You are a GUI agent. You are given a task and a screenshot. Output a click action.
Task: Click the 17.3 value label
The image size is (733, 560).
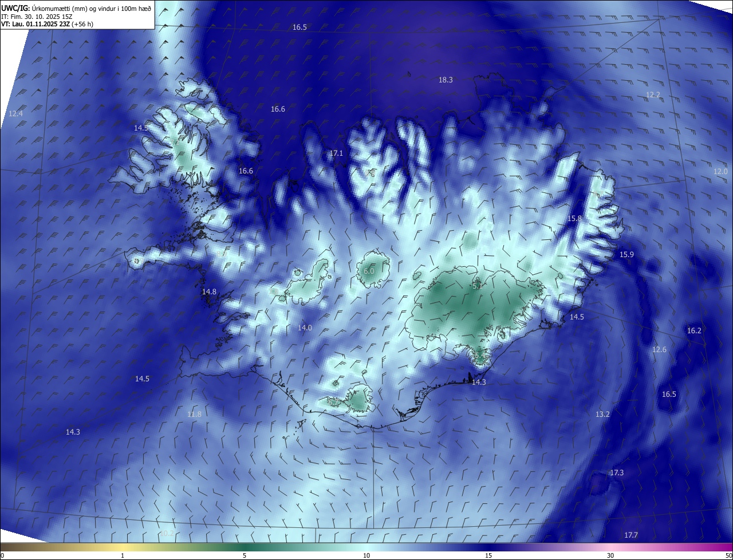pyautogui.click(x=617, y=473)
